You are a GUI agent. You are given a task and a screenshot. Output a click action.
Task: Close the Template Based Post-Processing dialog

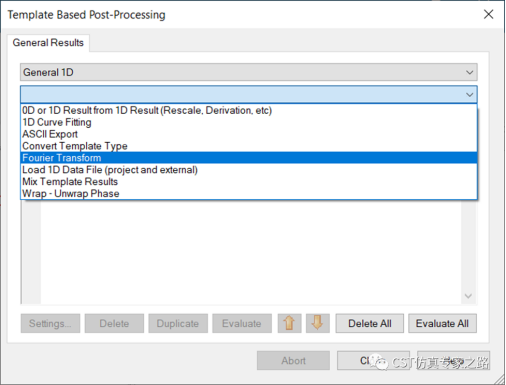point(488,14)
